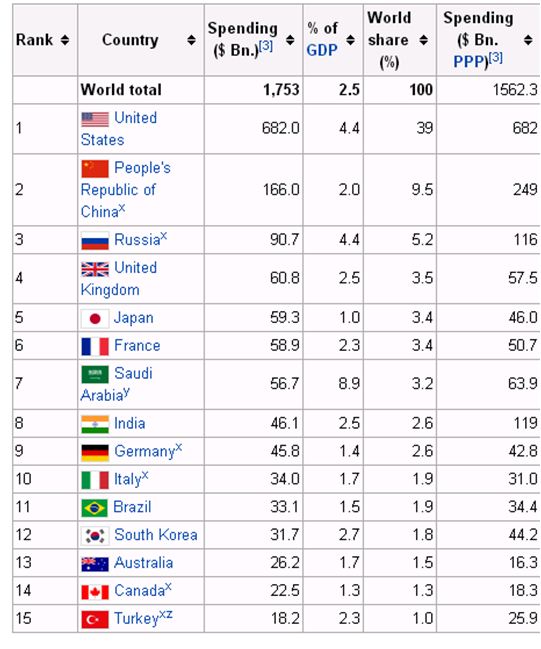This screenshot has height=649, width=541.
Task: Click the United Kingdom flag icon
Action: coord(95,269)
